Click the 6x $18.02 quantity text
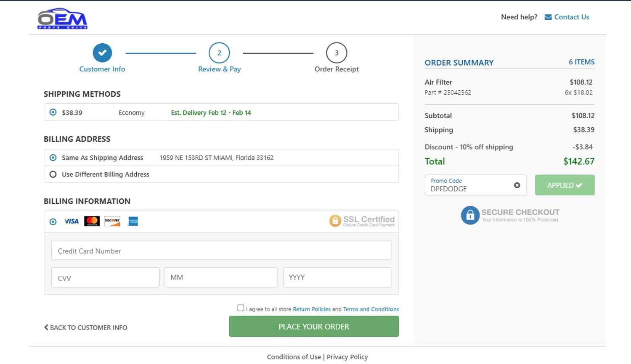 (579, 92)
